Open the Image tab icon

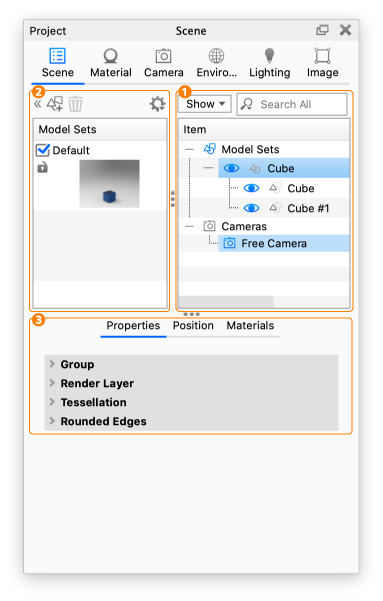click(x=322, y=56)
